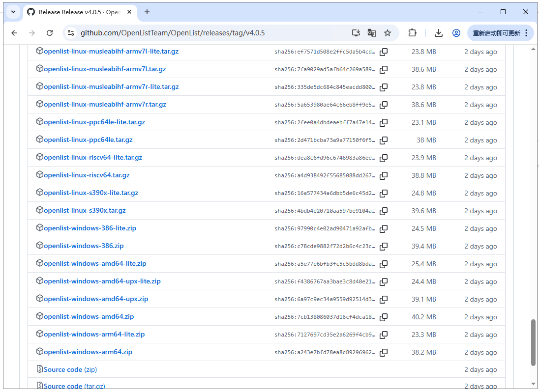This screenshot has height=392, width=539.
Task: Download openlist-windows-amd64-upx.zip
Action: [96, 299]
